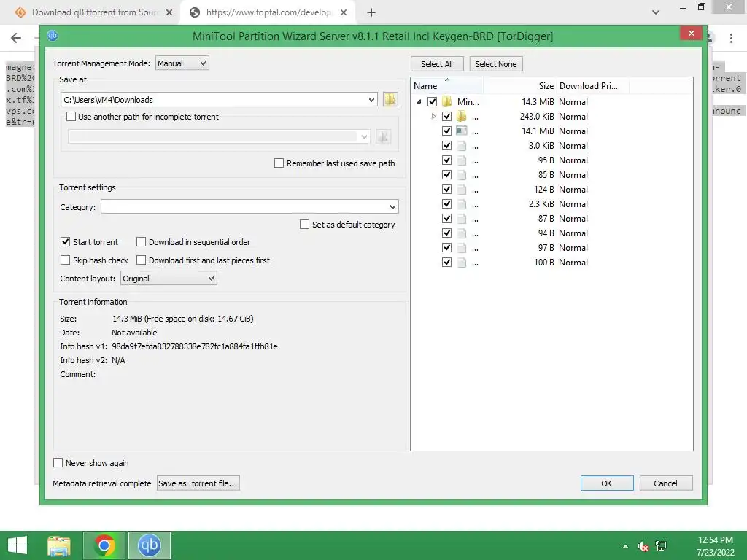747x560 pixels.
Task: Click the folder icon in the Min... root row
Action: click(x=447, y=101)
